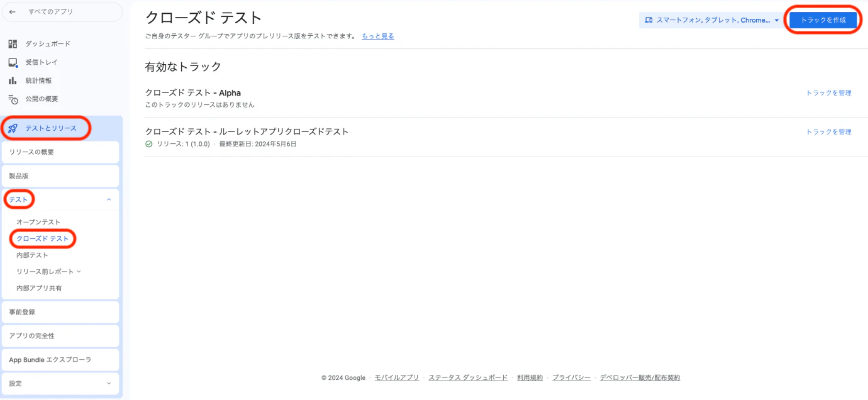The image size is (868, 400).
Task: Open 内部アプリ共有
Action: point(39,288)
